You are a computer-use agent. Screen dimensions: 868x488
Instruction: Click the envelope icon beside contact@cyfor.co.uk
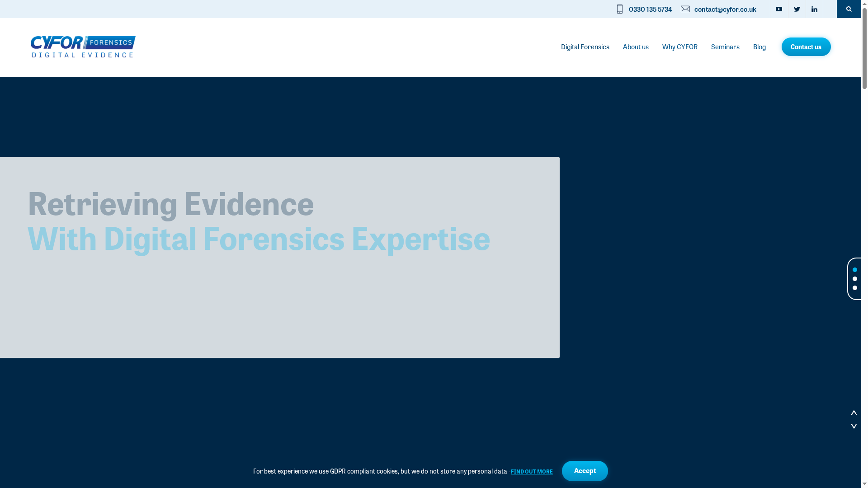[x=685, y=9]
